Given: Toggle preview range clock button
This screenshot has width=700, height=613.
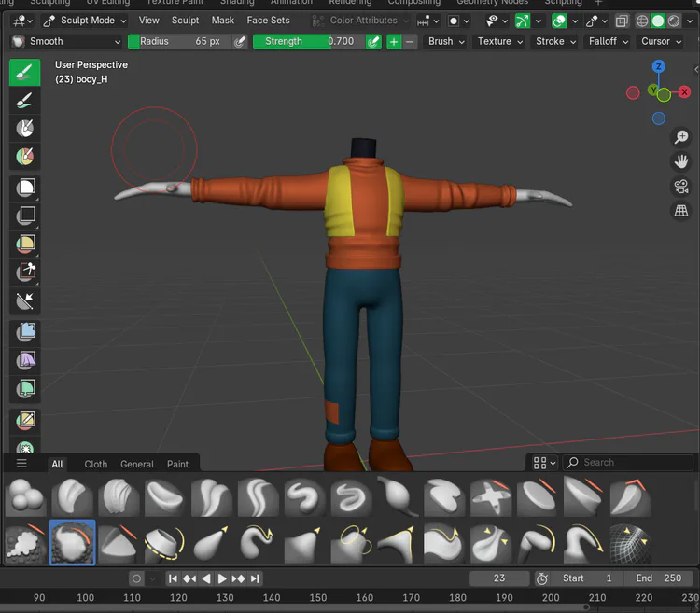Looking at the screenshot, I should [x=542, y=578].
